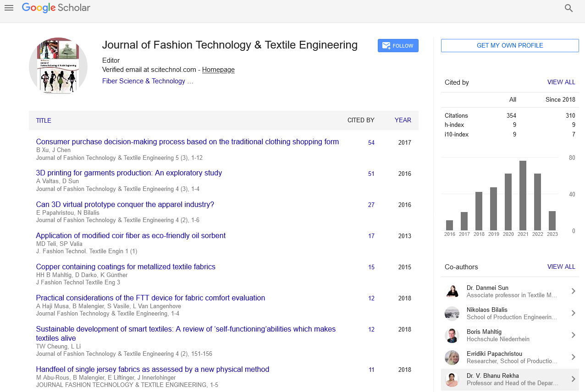Open the Homepage link
585x392 pixels.
coord(218,70)
